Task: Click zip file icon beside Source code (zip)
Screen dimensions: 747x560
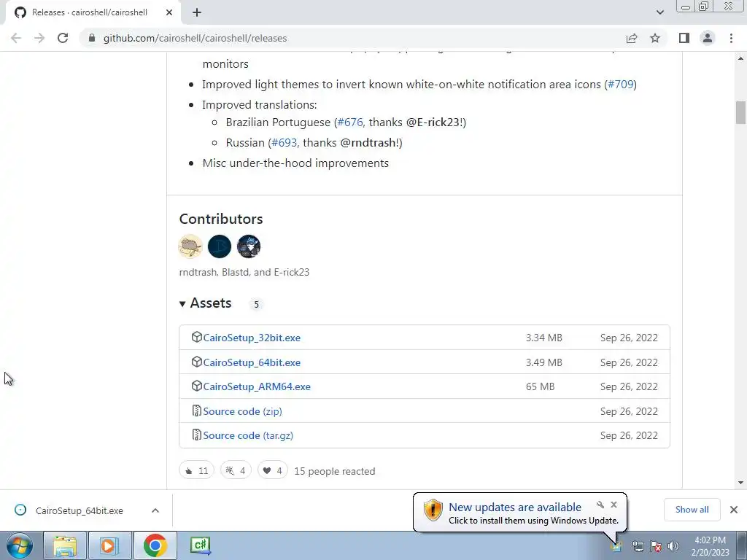Action: click(197, 411)
